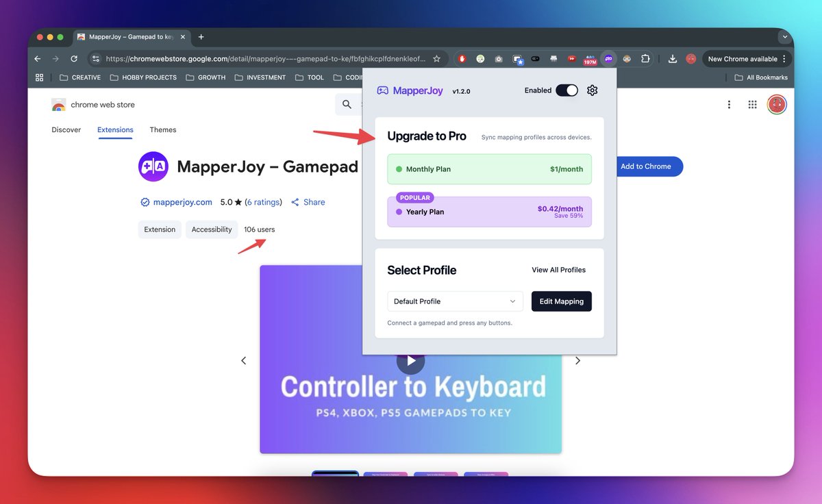Screen dimensions: 822x504
Task: Open the Google apps grid
Action: point(752,104)
